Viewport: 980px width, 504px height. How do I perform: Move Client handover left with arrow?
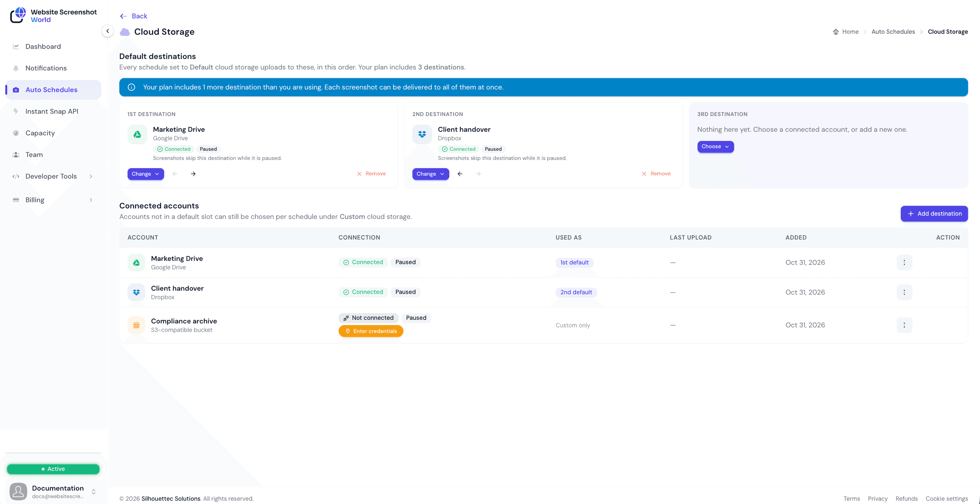point(460,174)
